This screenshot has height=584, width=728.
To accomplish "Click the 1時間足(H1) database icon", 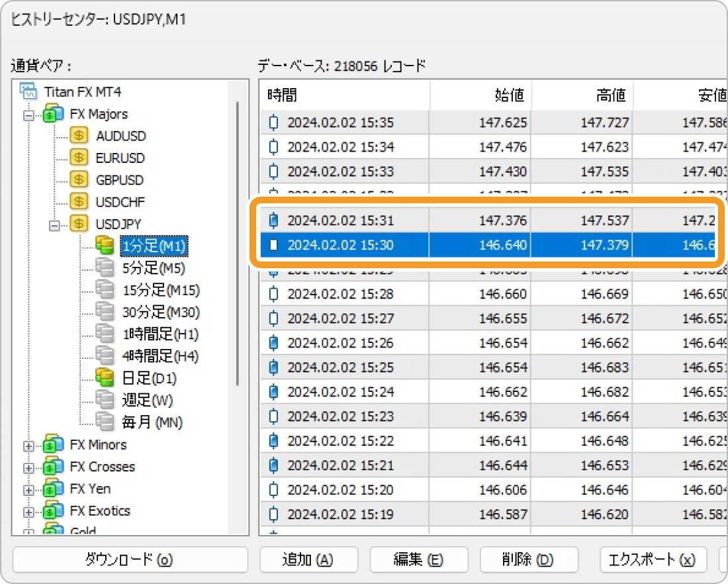I will click(105, 334).
